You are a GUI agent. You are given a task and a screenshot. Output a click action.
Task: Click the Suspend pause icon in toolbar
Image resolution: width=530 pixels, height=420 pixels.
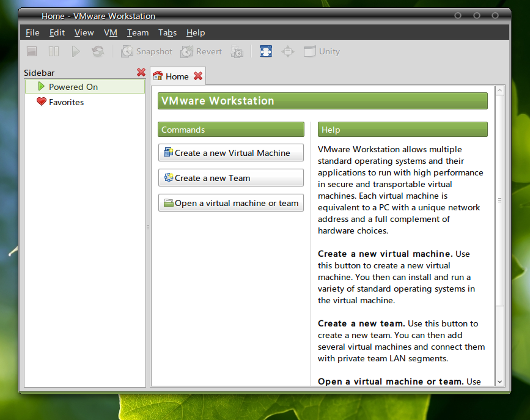point(54,51)
